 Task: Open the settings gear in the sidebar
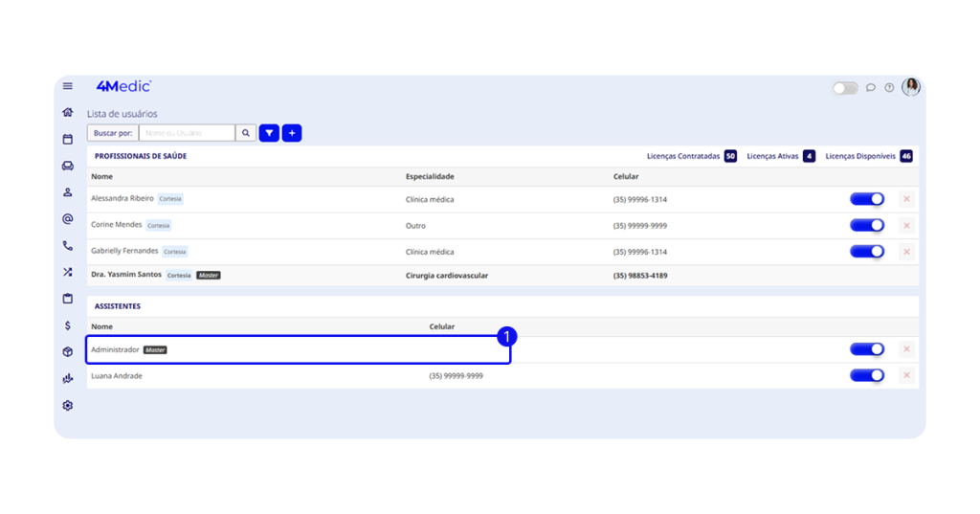tap(68, 405)
